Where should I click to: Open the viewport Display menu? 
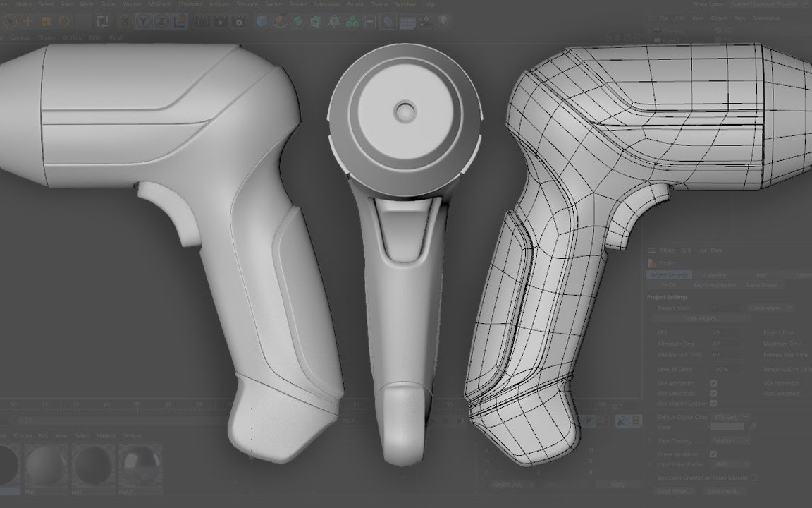[47, 38]
